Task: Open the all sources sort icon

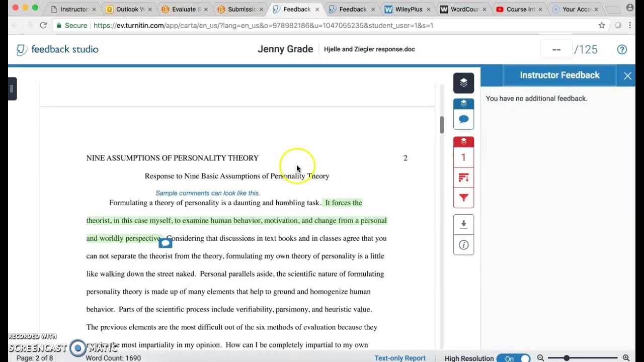Action: 463,177
